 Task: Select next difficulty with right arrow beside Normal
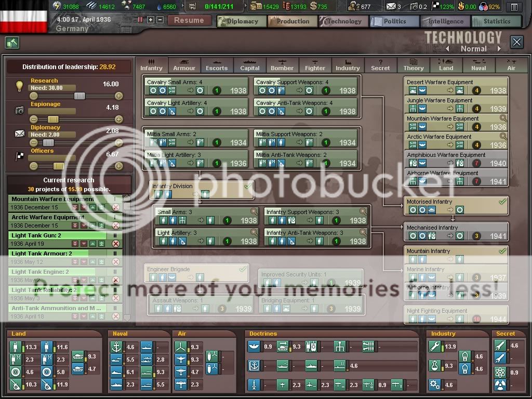point(499,49)
